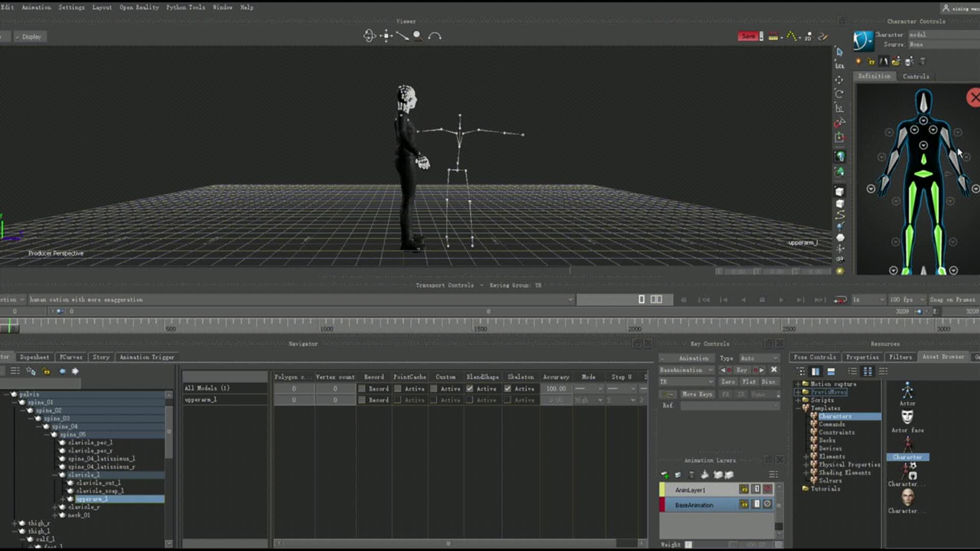Toggle Custom Active checkbox in All Models row
This screenshot has width=980, height=551.
tap(433, 389)
